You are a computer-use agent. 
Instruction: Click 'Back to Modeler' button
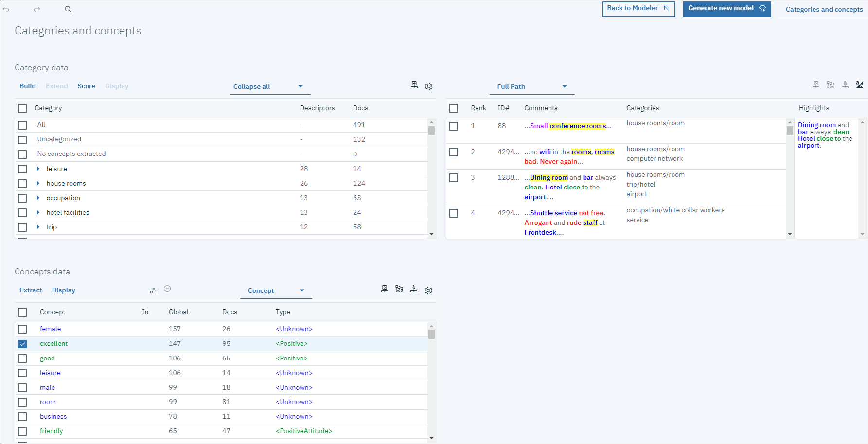638,9
